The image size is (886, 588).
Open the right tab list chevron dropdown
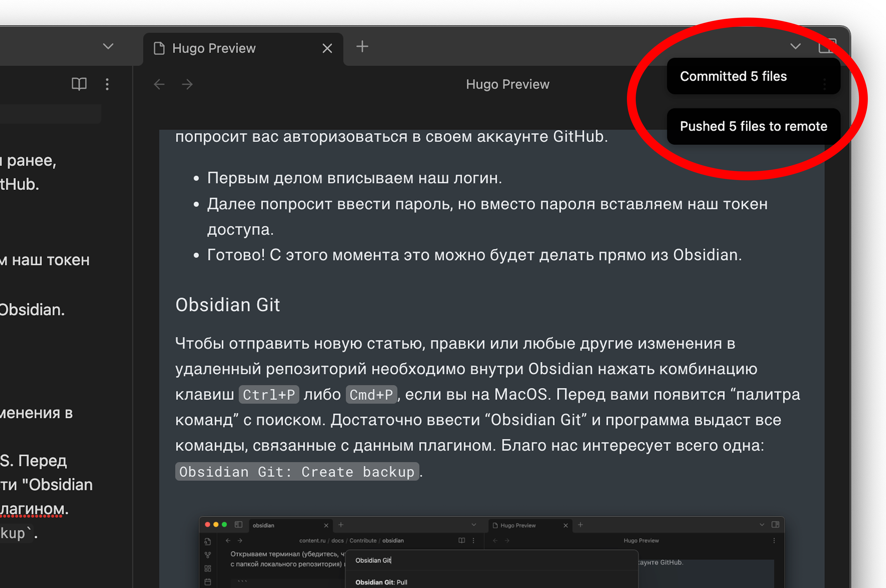(x=796, y=47)
